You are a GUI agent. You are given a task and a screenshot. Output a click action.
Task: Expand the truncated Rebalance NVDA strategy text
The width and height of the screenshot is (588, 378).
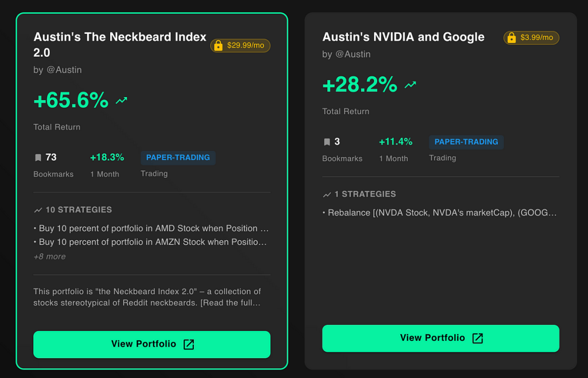pos(551,213)
